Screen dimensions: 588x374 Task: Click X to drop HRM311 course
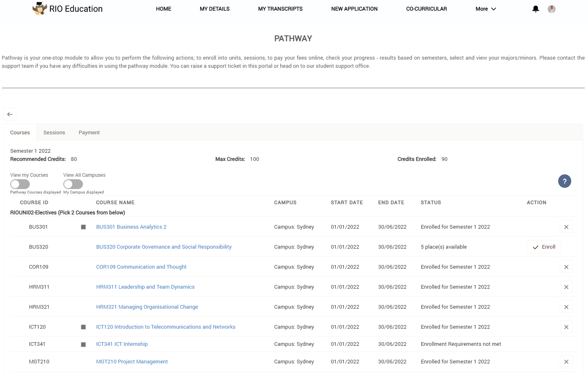pos(566,287)
